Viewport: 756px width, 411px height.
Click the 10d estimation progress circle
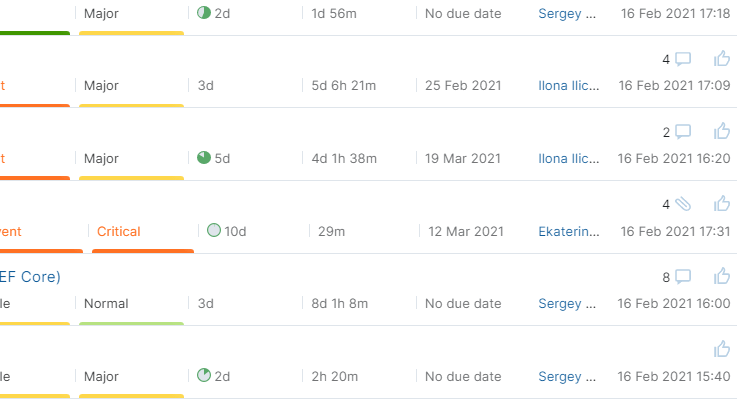pos(214,231)
